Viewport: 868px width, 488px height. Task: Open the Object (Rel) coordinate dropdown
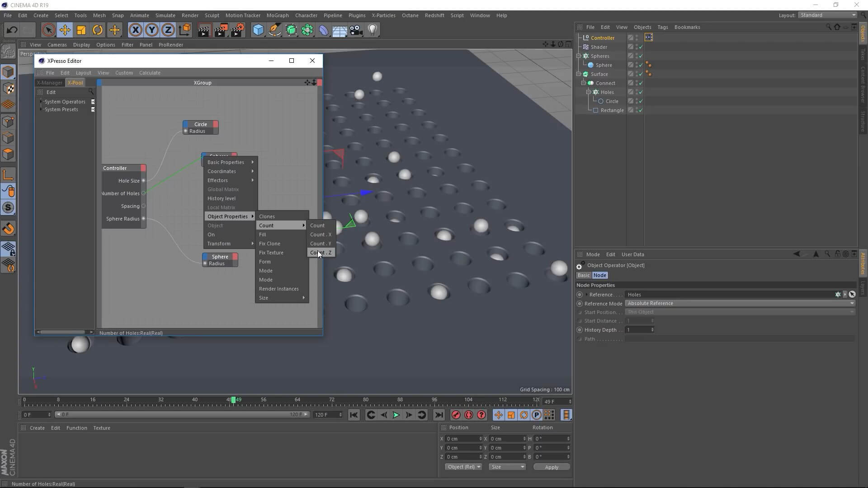pyautogui.click(x=463, y=467)
